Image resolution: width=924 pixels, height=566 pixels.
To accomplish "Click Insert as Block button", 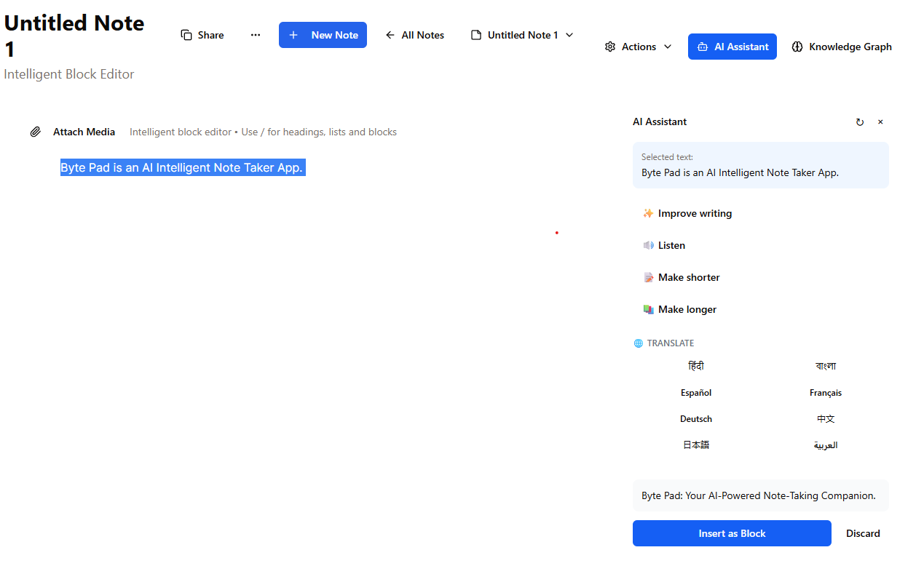I will 732,533.
